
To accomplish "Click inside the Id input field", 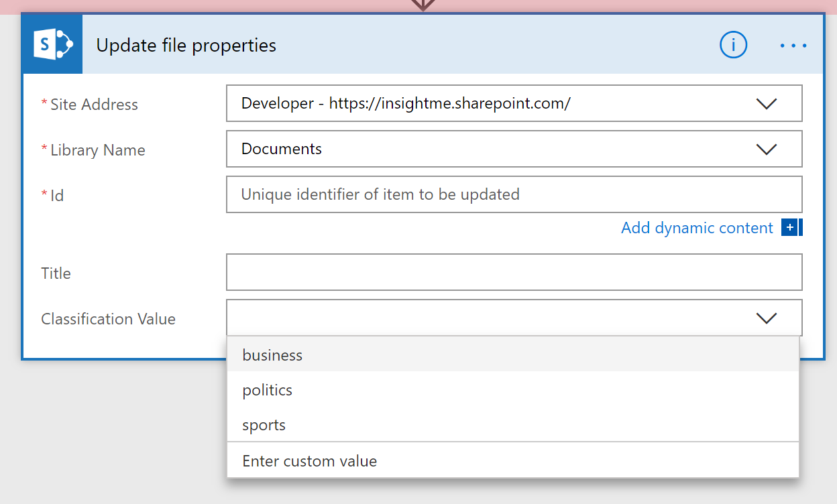I will [x=469, y=194].
